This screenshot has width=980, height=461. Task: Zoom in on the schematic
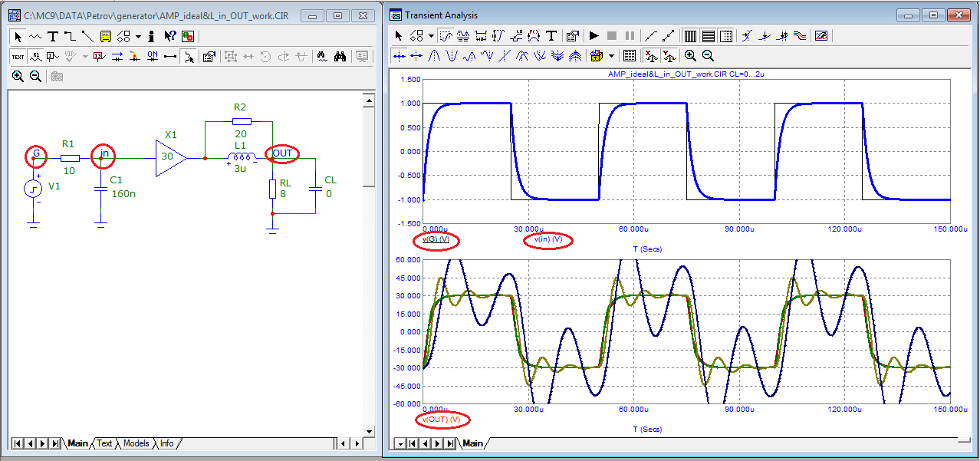point(18,77)
